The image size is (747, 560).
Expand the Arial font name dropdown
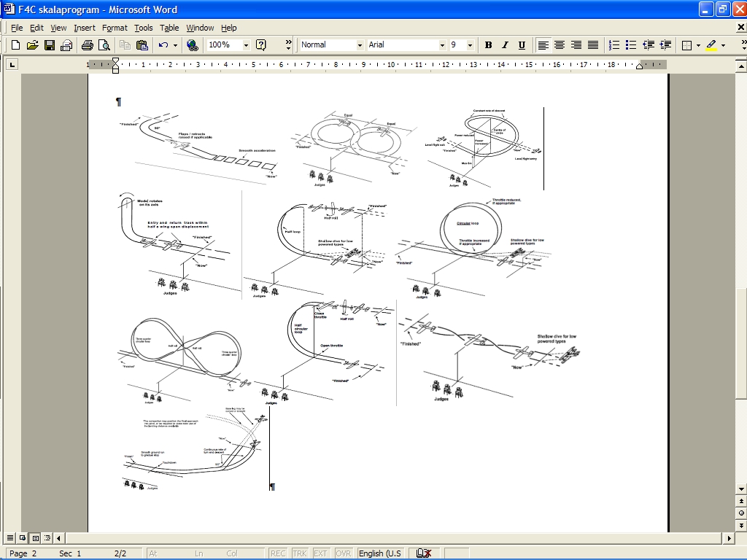tap(441, 45)
